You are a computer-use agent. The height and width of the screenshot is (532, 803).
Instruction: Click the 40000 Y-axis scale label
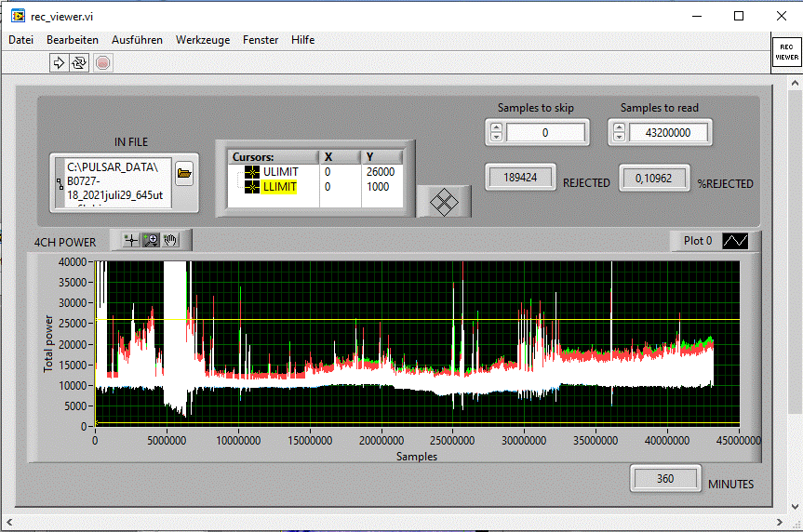pos(73,261)
